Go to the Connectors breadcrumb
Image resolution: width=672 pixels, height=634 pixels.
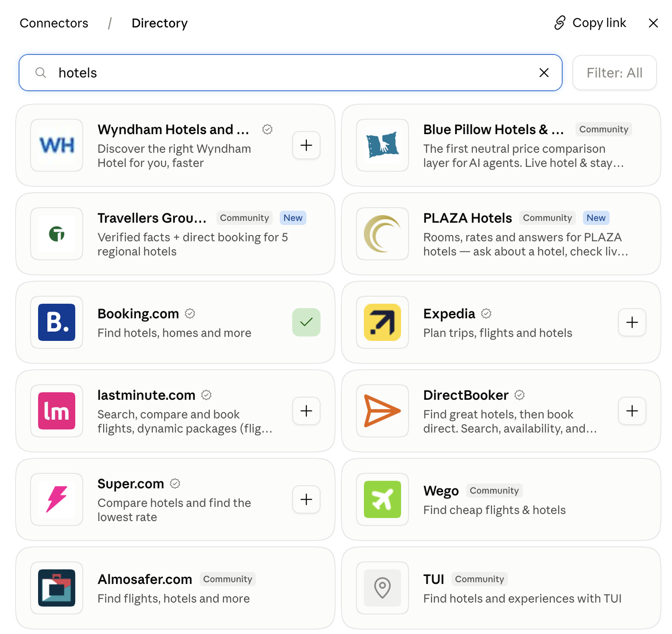(54, 23)
